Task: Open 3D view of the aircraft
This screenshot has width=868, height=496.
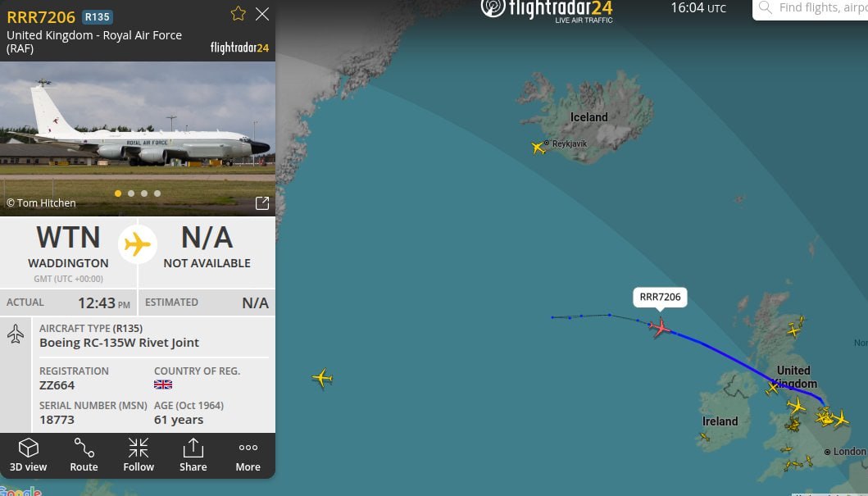Action: [28, 455]
